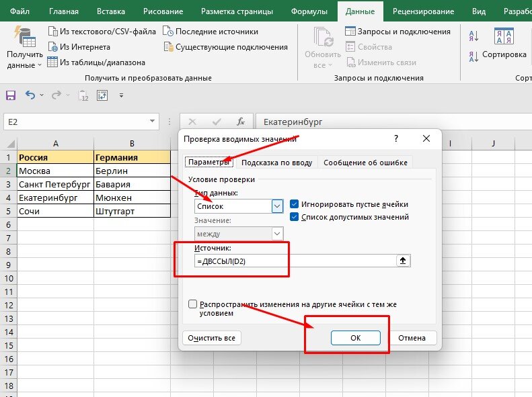The height and width of the screenshot is (397, 532).
Task: Select all cells corner button
Action: point(9,144)
